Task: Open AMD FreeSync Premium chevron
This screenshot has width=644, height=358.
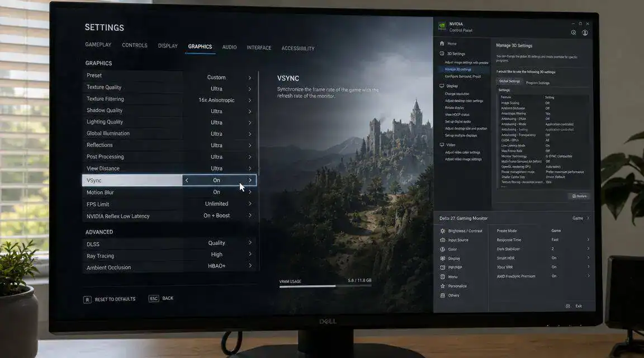Action: click(x=588, y=276)
